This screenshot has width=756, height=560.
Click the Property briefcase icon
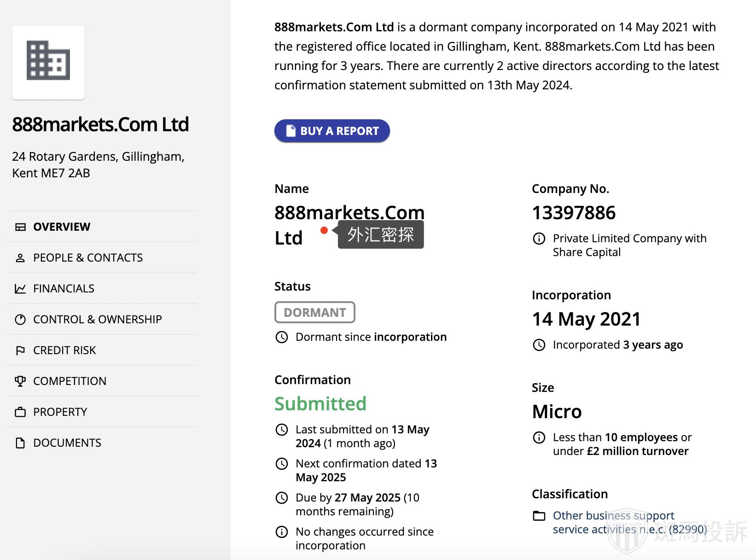[x=20, y=412]
